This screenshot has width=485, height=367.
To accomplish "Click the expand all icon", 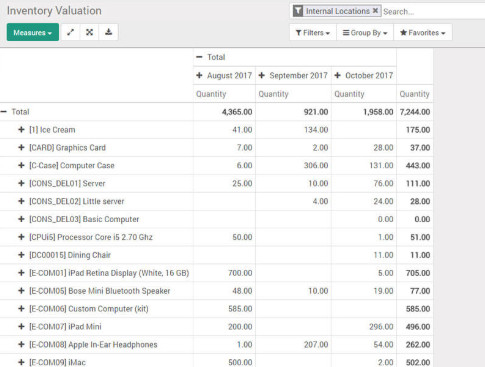I will click(89, 32).
